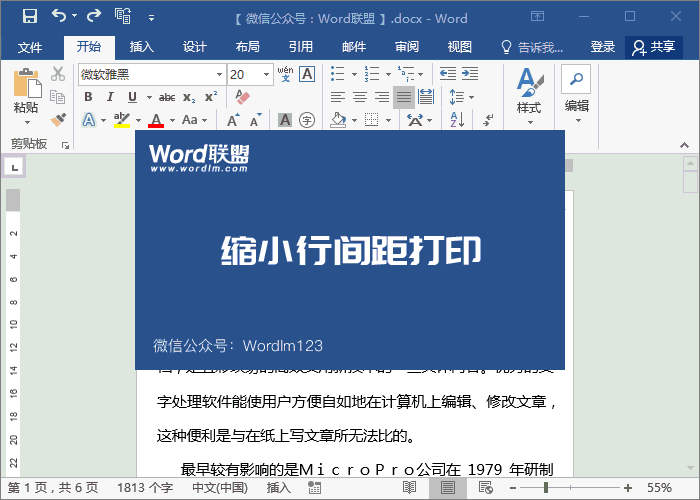Screen dimensions: 700x500
Task: Switch to the 审阅 ribbon tab
Action: [407, 47]
